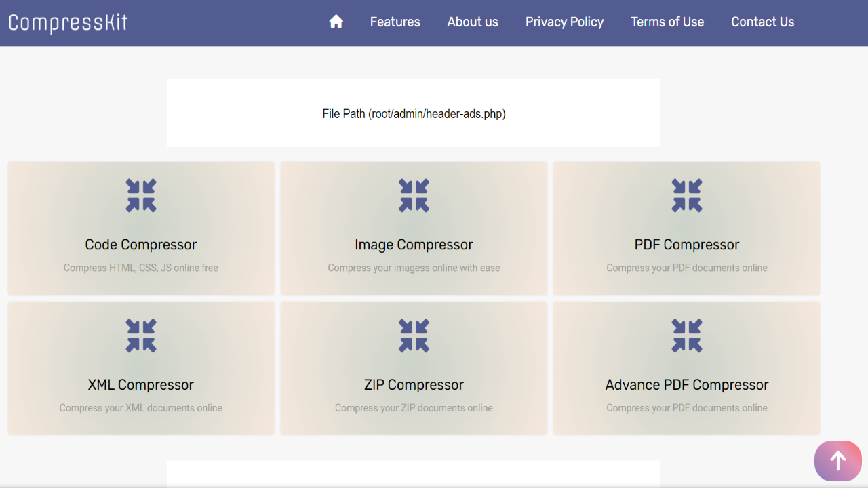Open the Advance PDF Compressor tool
Image resolution: width=868 pixels, height=488 pixels.
686,368
